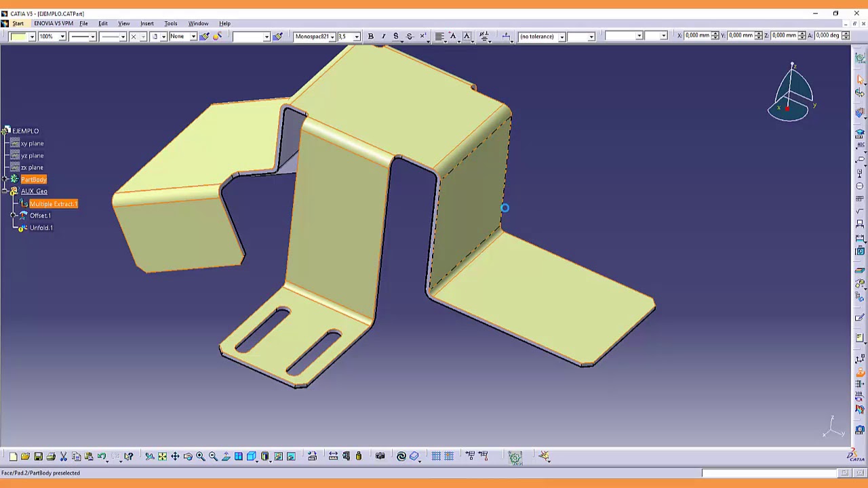Open the File menu
This screenshot has width=868, height=488.
pyautogui.click(x=83, y=24)
